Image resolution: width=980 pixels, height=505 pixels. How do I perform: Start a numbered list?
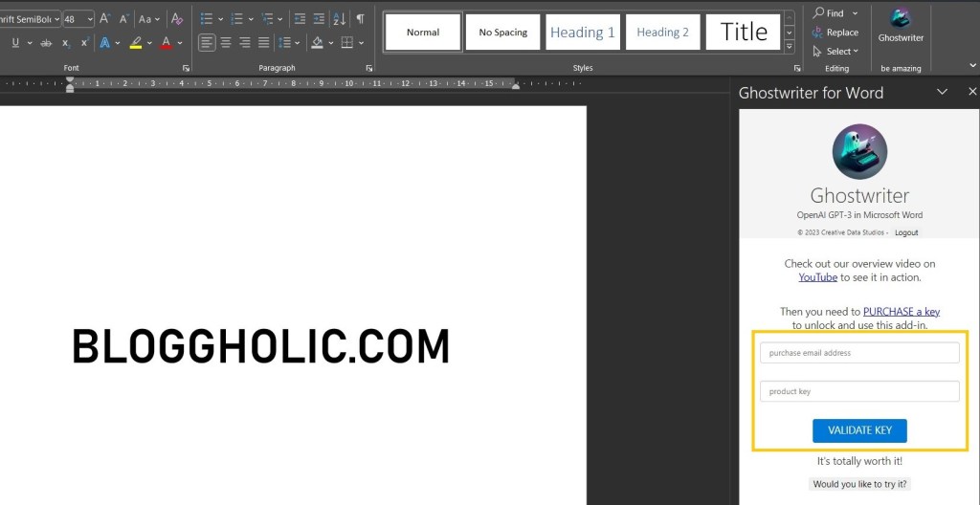pos(236,19)
